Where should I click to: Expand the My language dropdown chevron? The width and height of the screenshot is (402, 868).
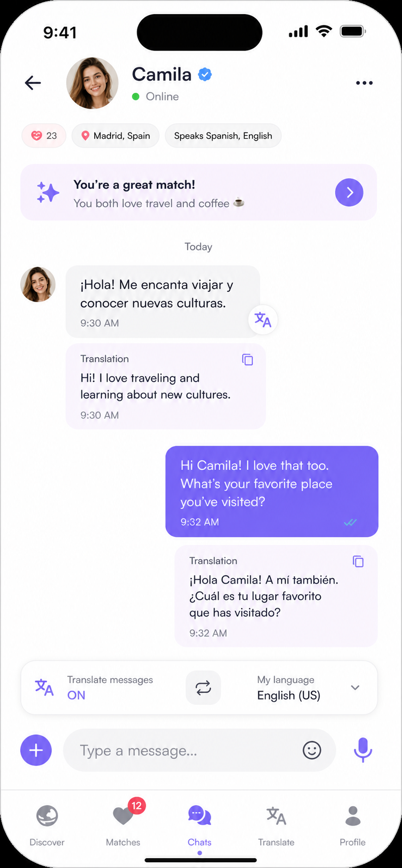355,688
